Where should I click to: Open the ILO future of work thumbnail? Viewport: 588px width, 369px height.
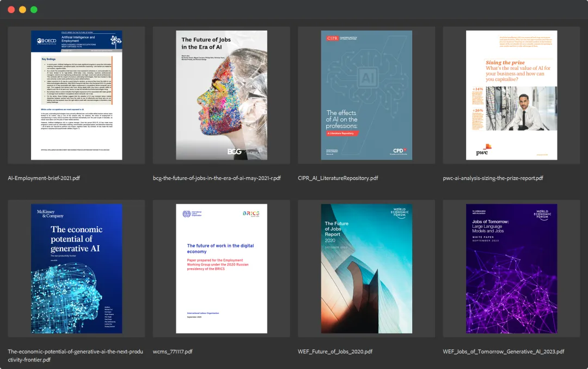222,268
